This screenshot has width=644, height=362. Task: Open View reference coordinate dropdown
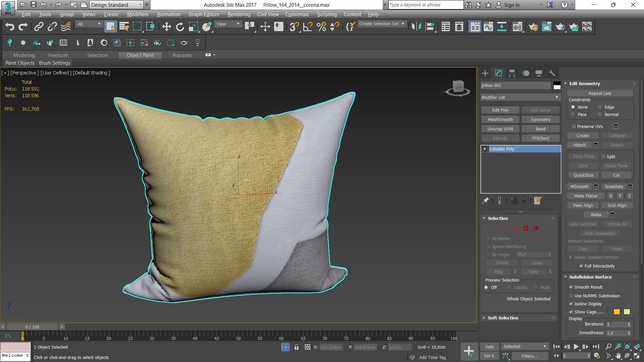pyautogui.click(x=228, y=24)
